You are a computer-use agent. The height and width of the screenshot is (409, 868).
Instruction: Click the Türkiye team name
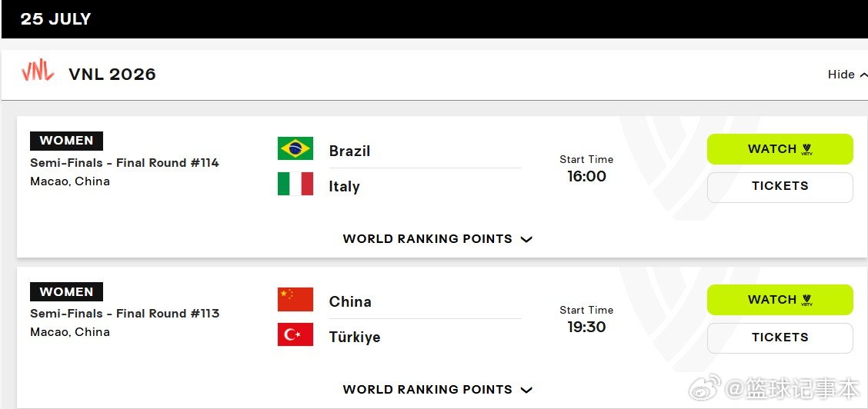tap(354, 338)
